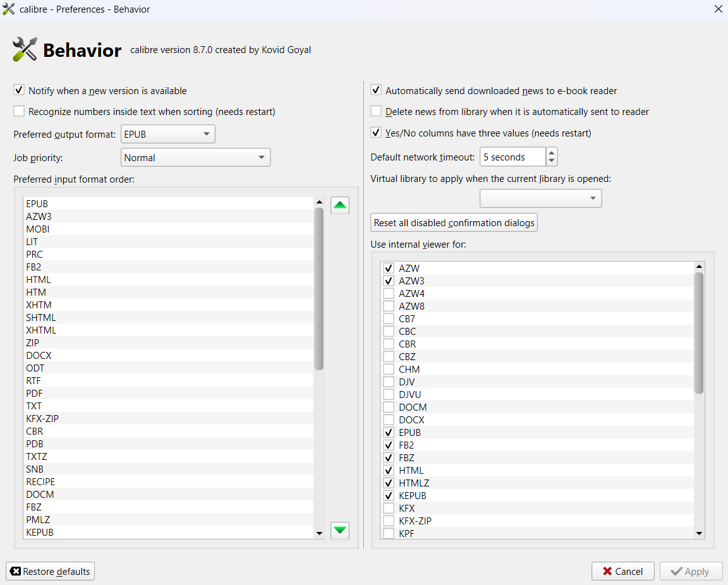Select PDF in input format list

point(169,393)
